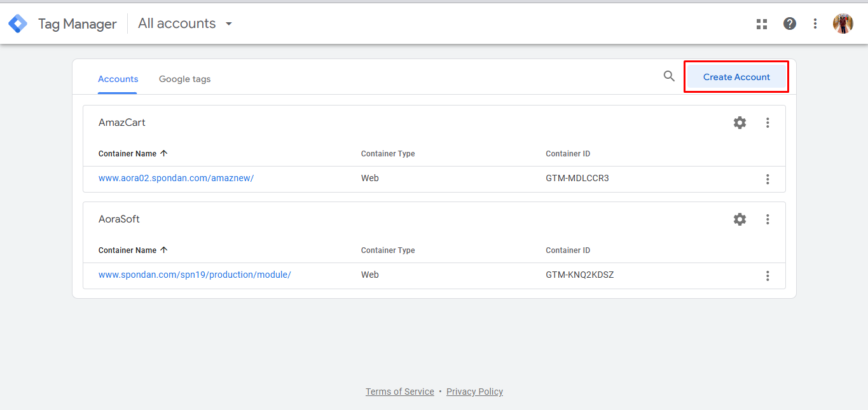Click Container Type header under AmazCart
This screenshot has width=868, height=410.
[x=388, y=154]
